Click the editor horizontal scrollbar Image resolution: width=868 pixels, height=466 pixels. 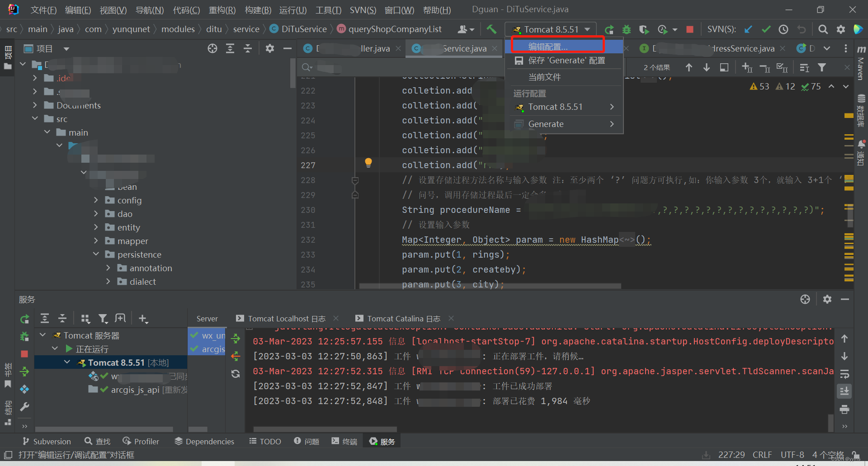click(x=490, y=286)
